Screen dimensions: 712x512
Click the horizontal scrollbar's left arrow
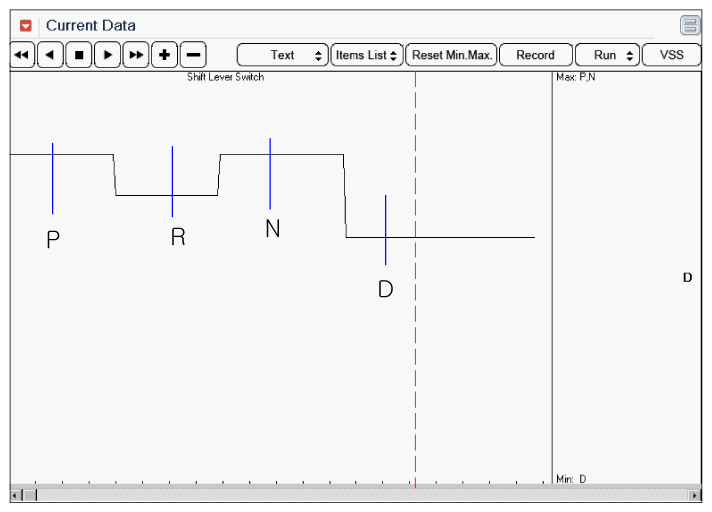click(x=16, y=495)
